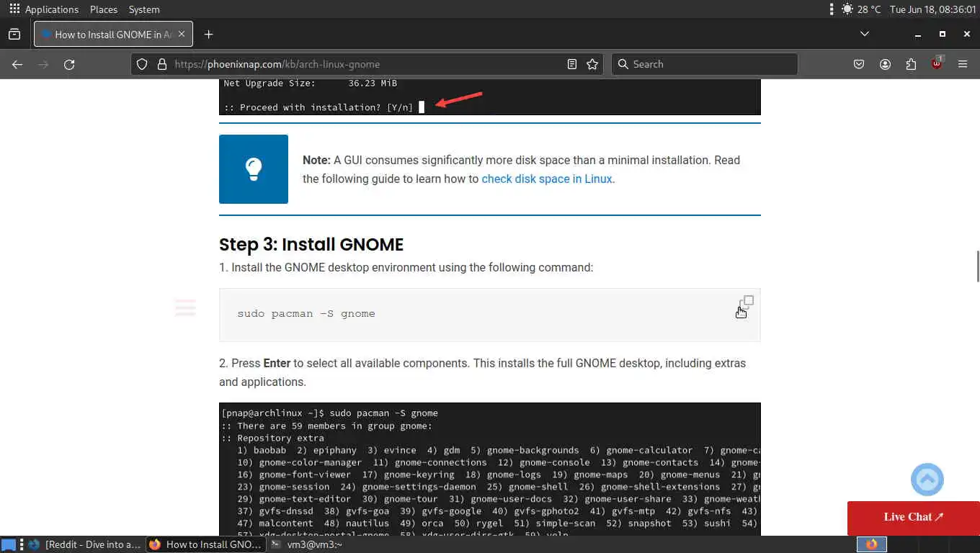980x553 pixels.
Task: Click the lightbulb Note icon
Action: pyautogui.click(x=254, y=169)
